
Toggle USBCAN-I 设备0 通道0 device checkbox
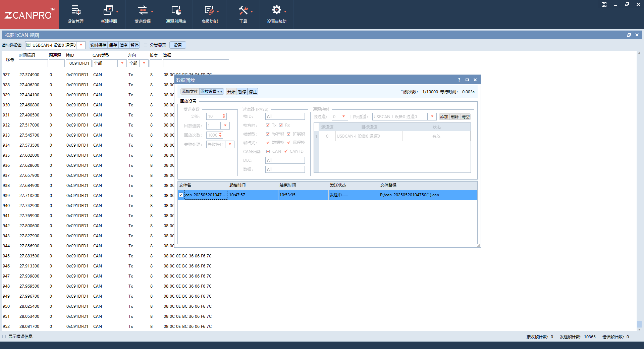29,45
